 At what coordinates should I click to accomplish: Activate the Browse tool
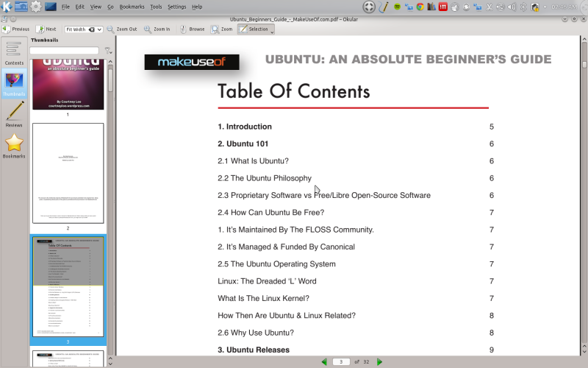pos(193,29)
